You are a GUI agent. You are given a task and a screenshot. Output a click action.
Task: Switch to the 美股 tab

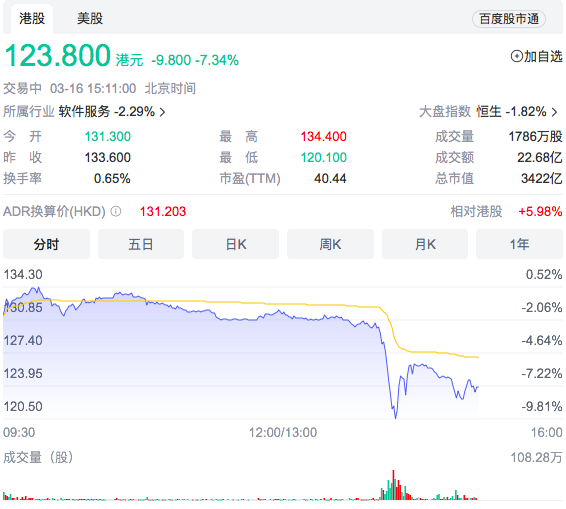(x=90, y=18)
